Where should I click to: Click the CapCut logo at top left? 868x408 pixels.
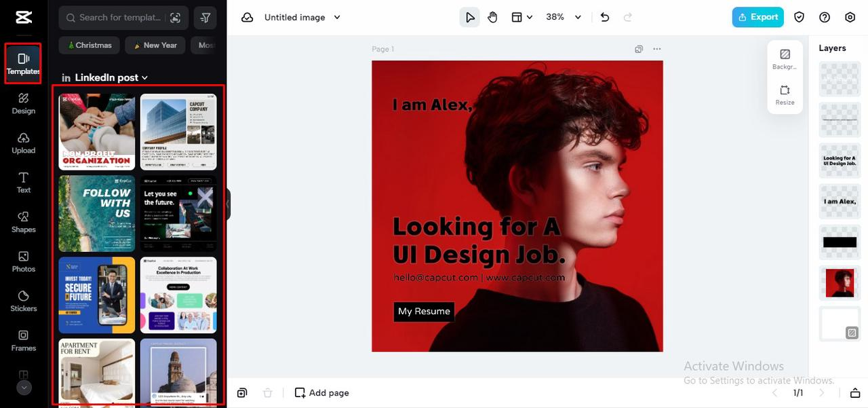24,17
